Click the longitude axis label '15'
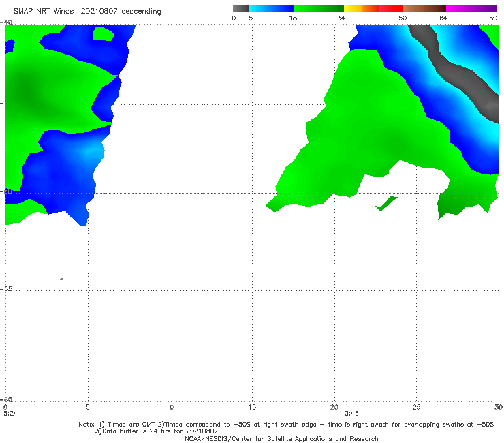Screen dimensions: 504x443 pos(252,407)
